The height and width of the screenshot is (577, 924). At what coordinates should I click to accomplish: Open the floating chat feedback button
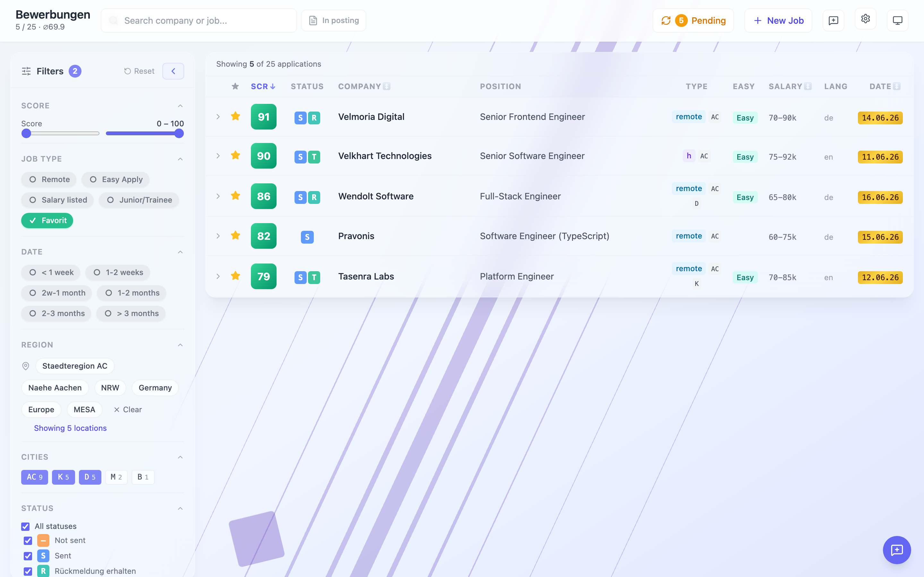(x=896, y=550)
